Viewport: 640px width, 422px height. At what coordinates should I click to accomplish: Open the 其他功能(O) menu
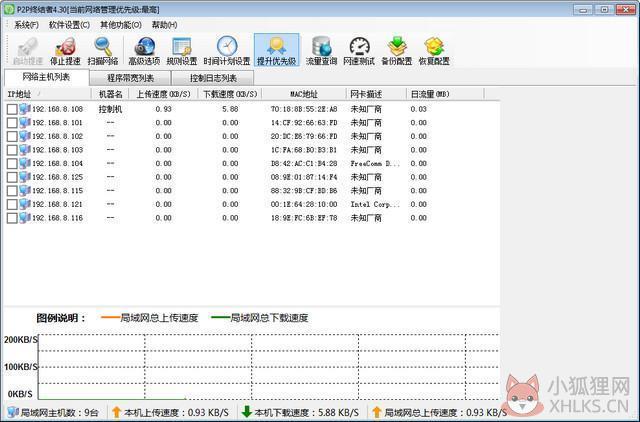121,25
